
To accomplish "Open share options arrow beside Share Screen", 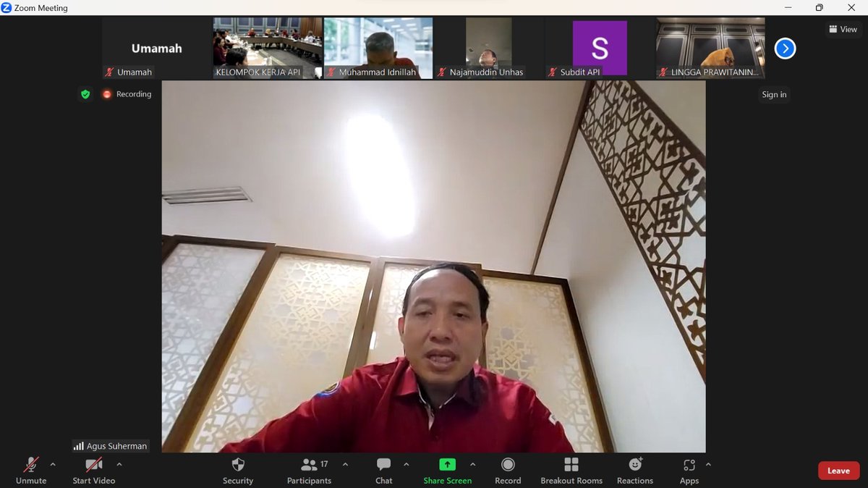I will pyautogui.click(x=473, y=465).
